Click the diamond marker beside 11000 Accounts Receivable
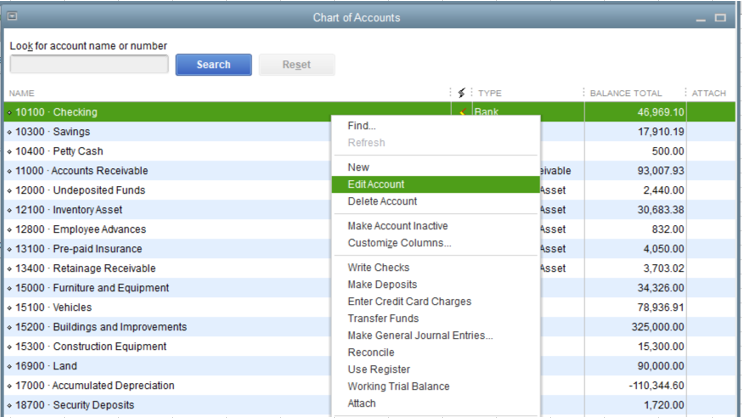 pos(9,171)
